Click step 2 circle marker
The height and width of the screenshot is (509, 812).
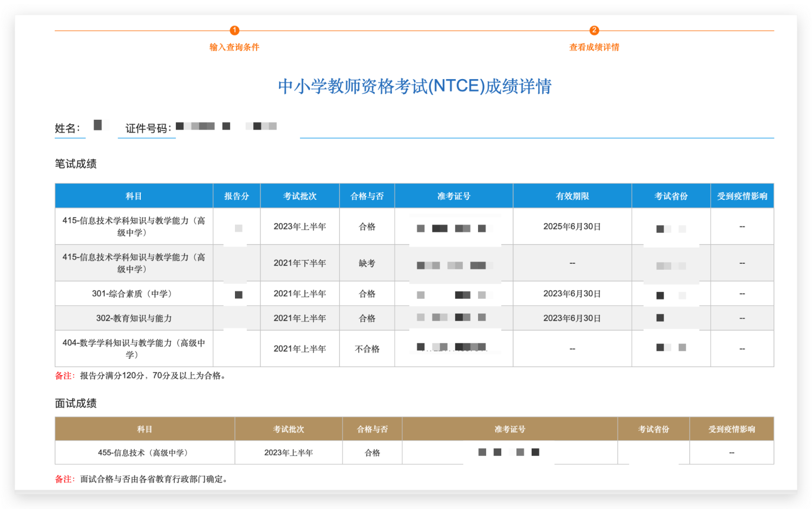[594, 30]
